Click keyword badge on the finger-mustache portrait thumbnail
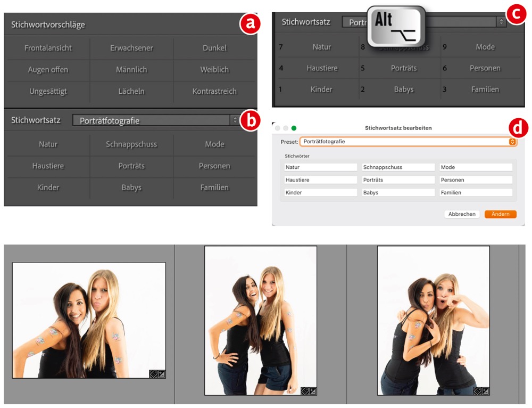The width and height of the screenshot is (532, 408). 477,391
